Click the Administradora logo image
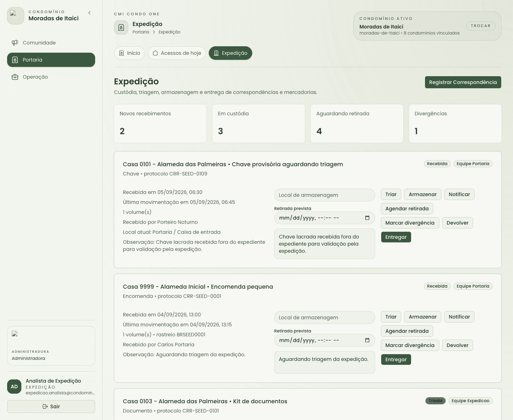 click(x=15, y=334)
